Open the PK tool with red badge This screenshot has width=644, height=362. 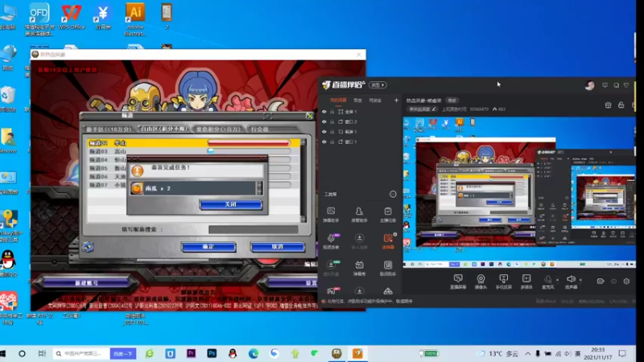[332, 291]
